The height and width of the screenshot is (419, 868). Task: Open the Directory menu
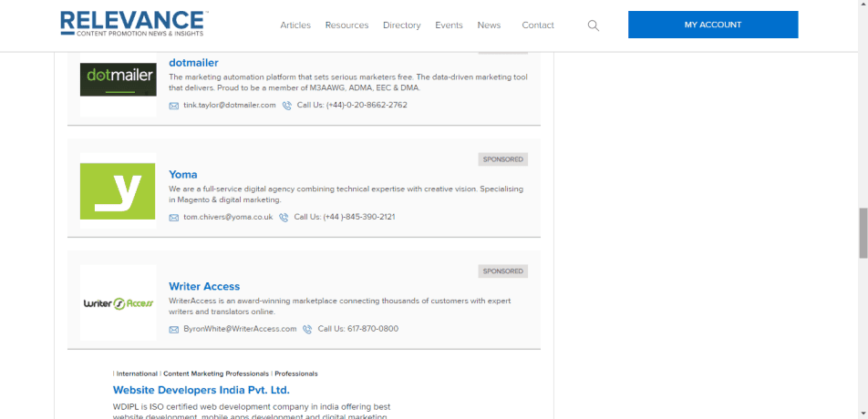pos(402,26)
